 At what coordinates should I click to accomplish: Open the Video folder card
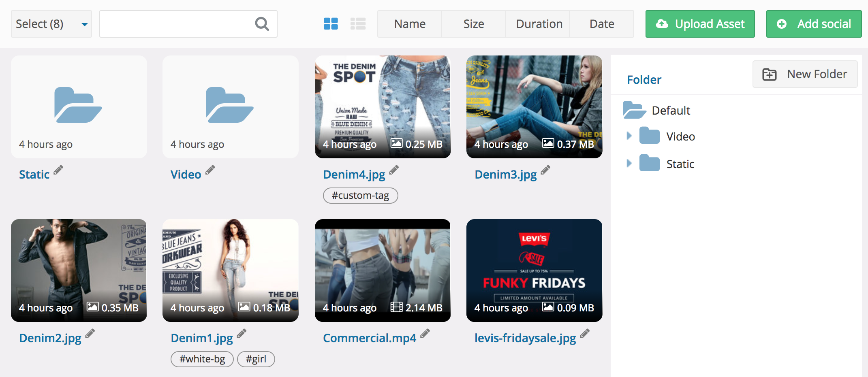coord(231,107)
